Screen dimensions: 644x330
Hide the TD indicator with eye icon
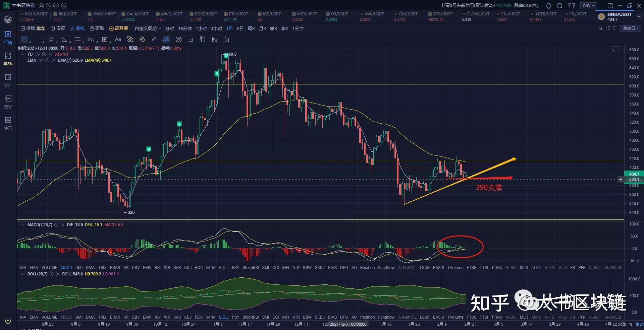coord(38,54)
